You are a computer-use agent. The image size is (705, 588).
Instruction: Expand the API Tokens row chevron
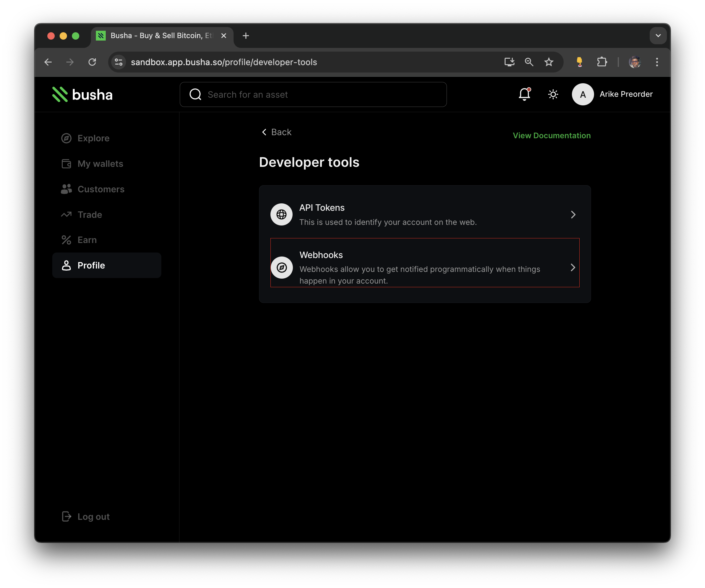tap(573, 214)
